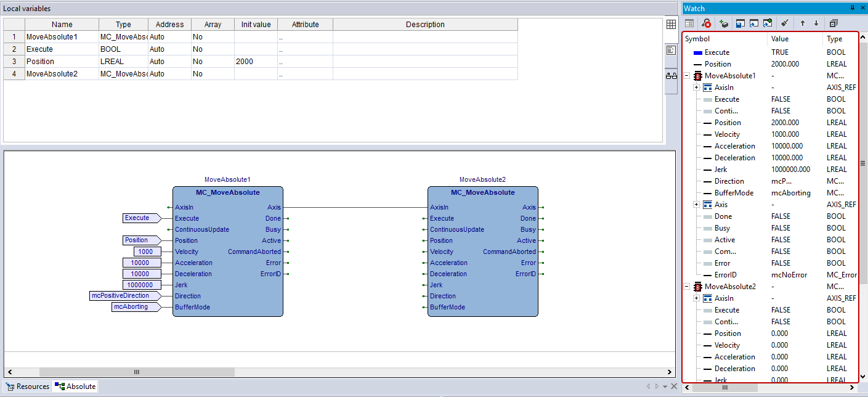This screenshot has width=868, height=397.
Task: Click the glasses icon beside the variables table
Action: click(x=671, y=76)
